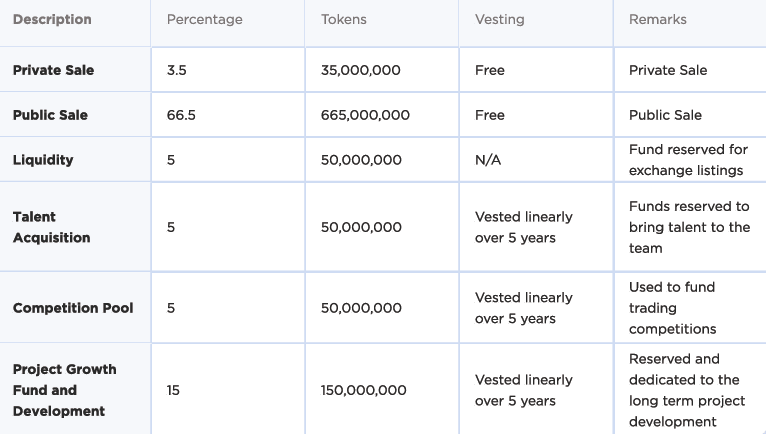Click the Tokens column header
This screenshot has height=434, width=766.
coord(343,20)
